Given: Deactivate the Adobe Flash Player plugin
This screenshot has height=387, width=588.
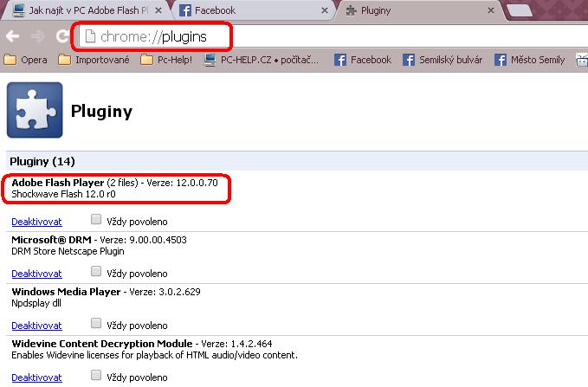Looking at the screenshot, I should point(36,222).
